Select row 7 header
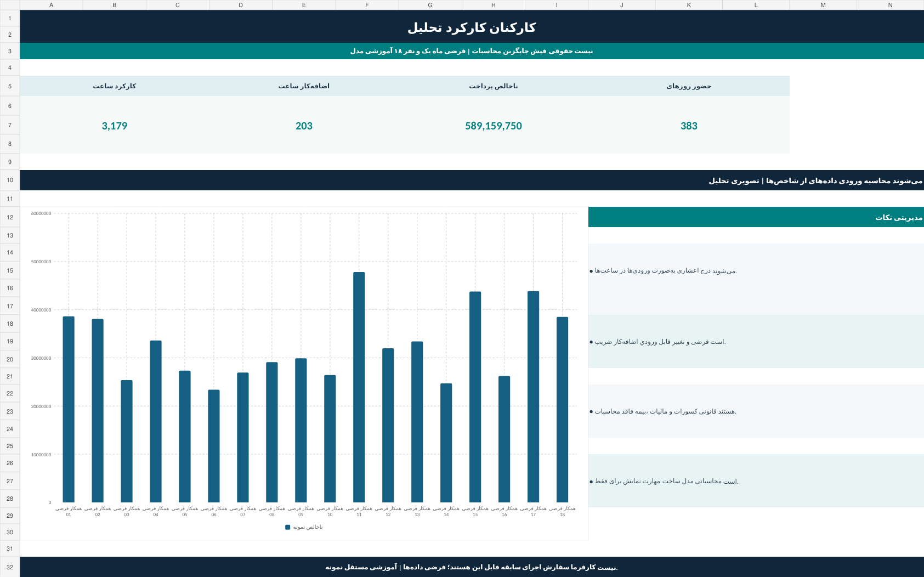 (x=10, y=125)
